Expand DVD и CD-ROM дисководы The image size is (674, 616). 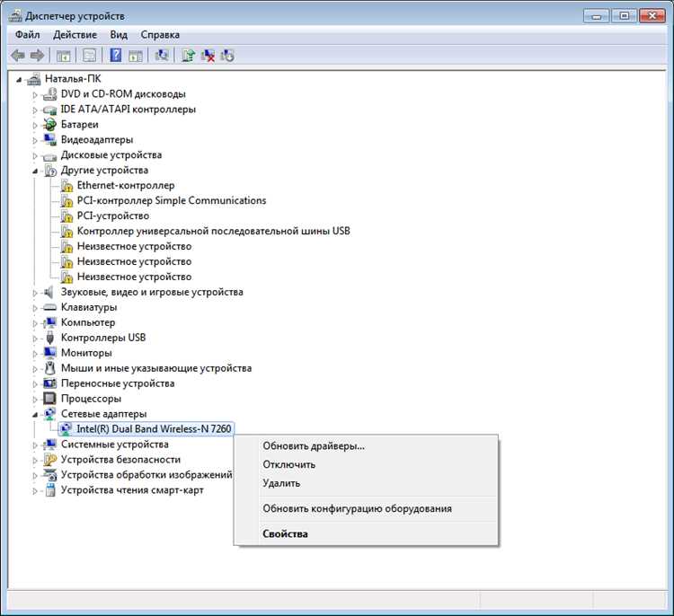click(x=35, y=94)
